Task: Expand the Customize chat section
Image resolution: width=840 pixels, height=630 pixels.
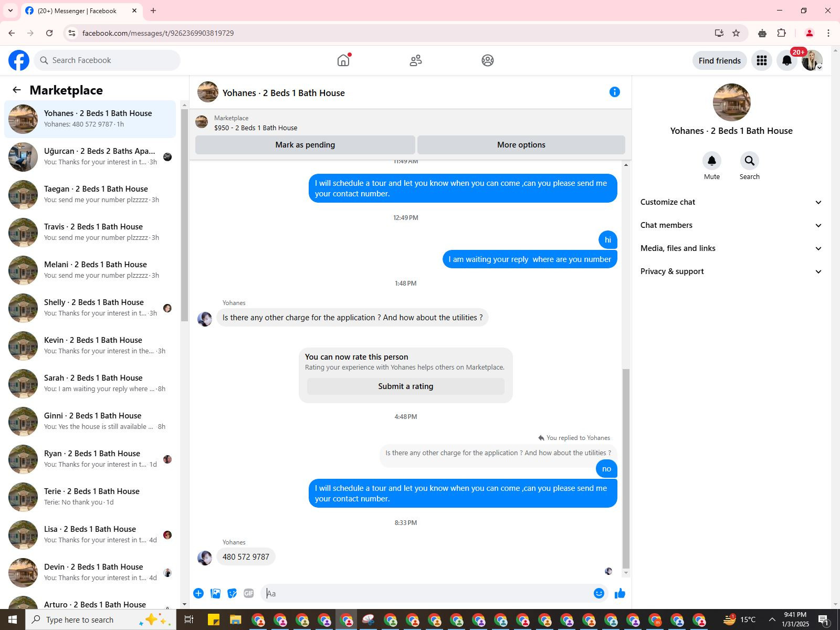Action: click(x=731, y=202)
